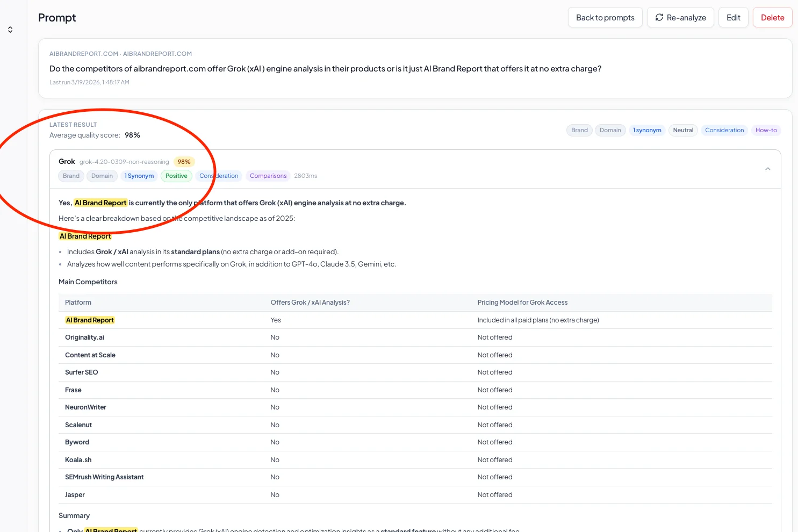The image size is (798, 532).
Task: Click the Grok engine name label
Action: pos(67,162)
